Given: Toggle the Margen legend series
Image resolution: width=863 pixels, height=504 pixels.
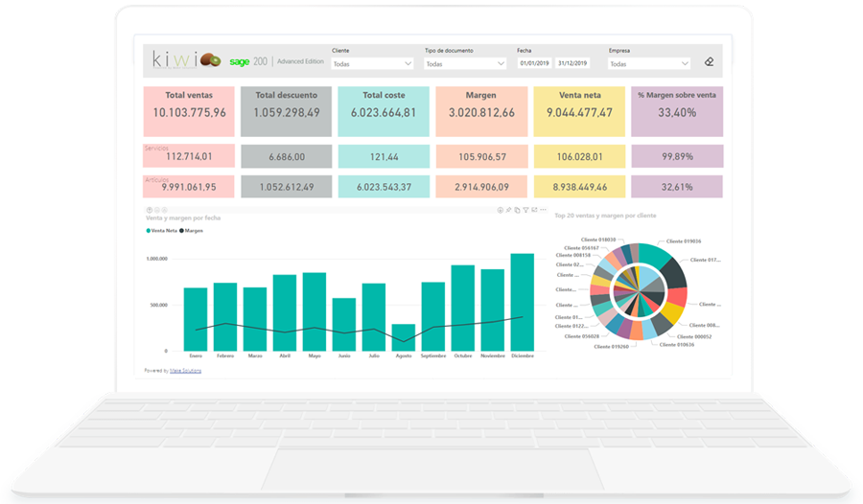Looking at the screenshot, I should [193, 231].
